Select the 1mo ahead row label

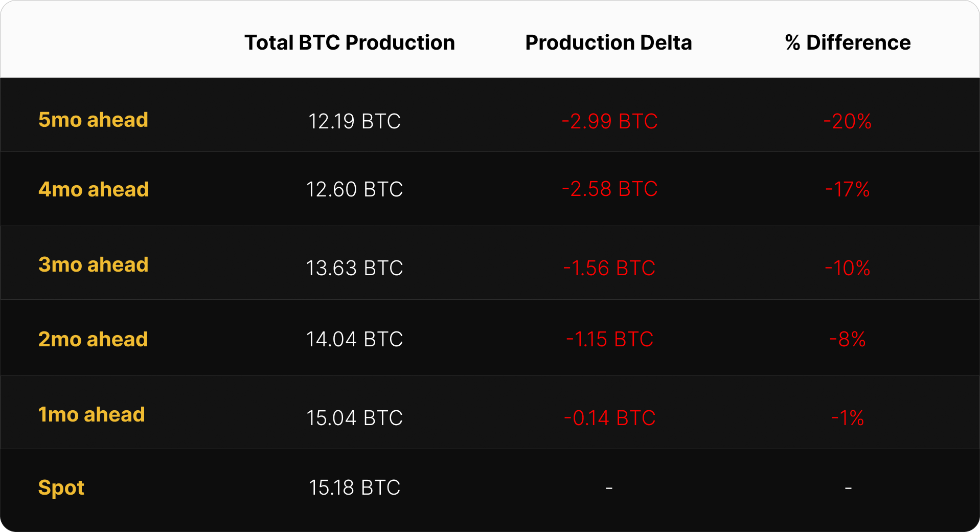tap(92, 414)
